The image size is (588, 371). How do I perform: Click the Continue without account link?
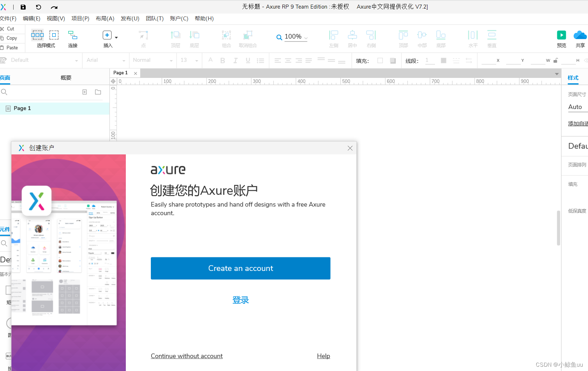[x=187, y=356]
